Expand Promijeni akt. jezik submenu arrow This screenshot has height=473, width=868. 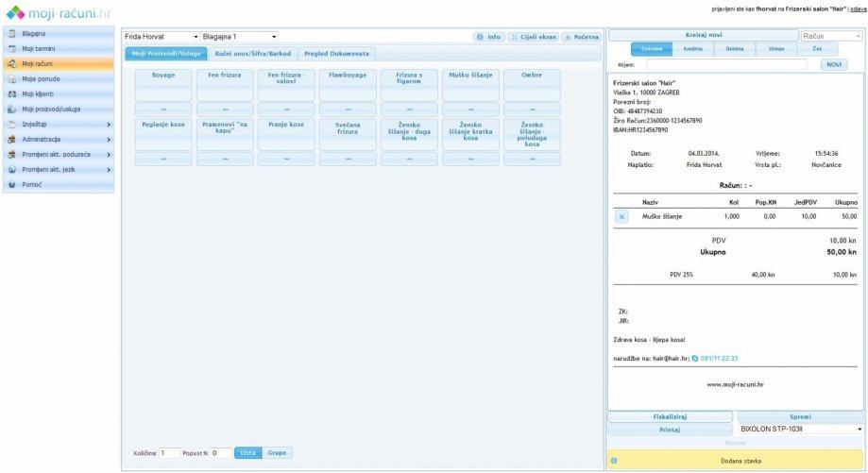pos(109,169)
